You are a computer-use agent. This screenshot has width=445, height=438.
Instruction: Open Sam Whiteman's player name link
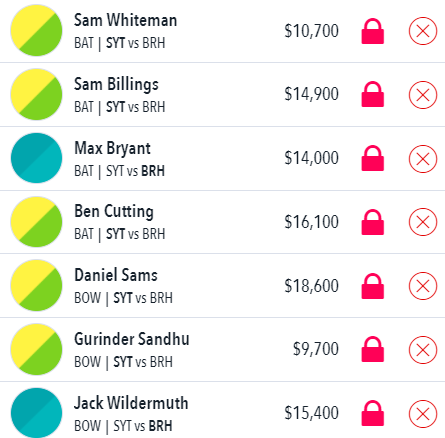125,20
